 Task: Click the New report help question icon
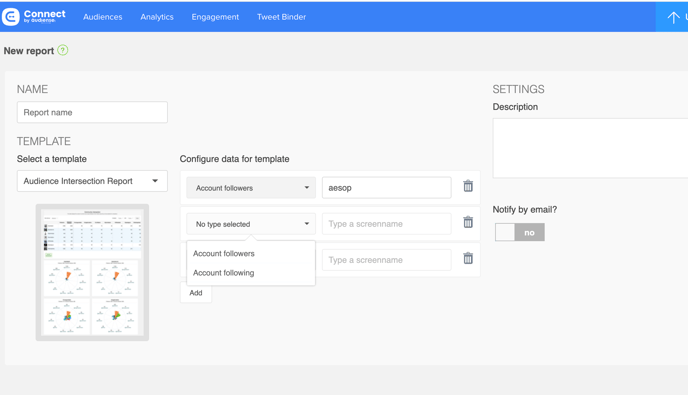63,50
